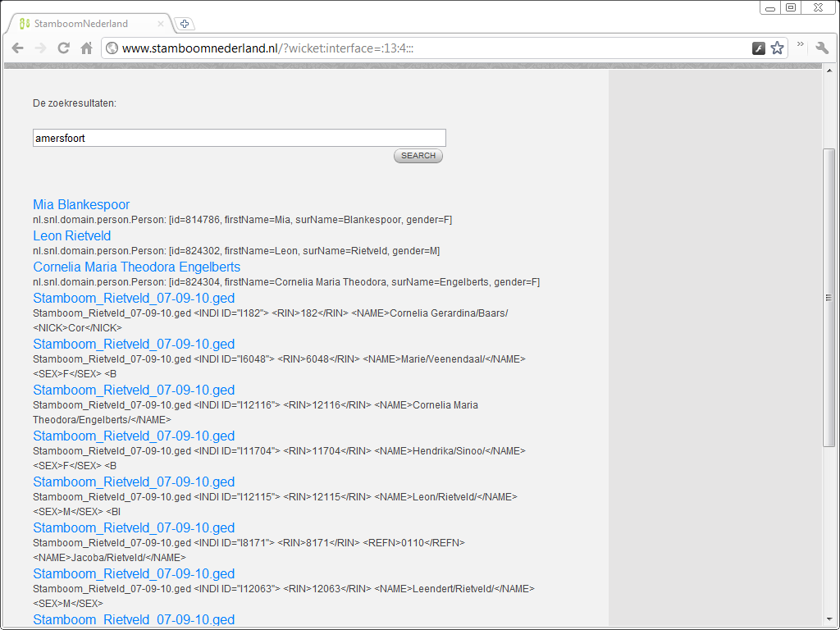The image size is (840, 630).
Task: Click the 'De zoekresultaten:' label
Action: point(75,103)
